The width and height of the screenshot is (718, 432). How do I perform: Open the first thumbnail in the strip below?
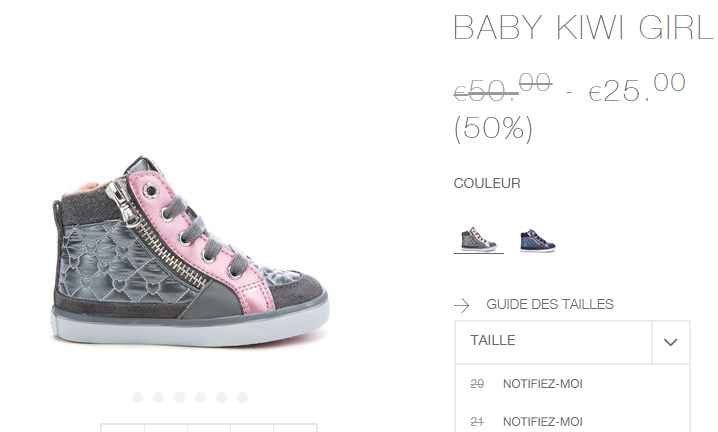[122, 428]
